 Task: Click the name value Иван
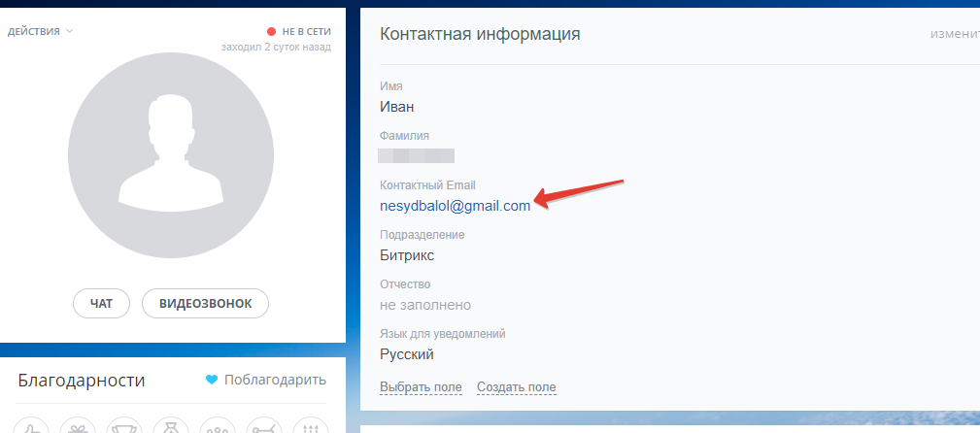397,107
